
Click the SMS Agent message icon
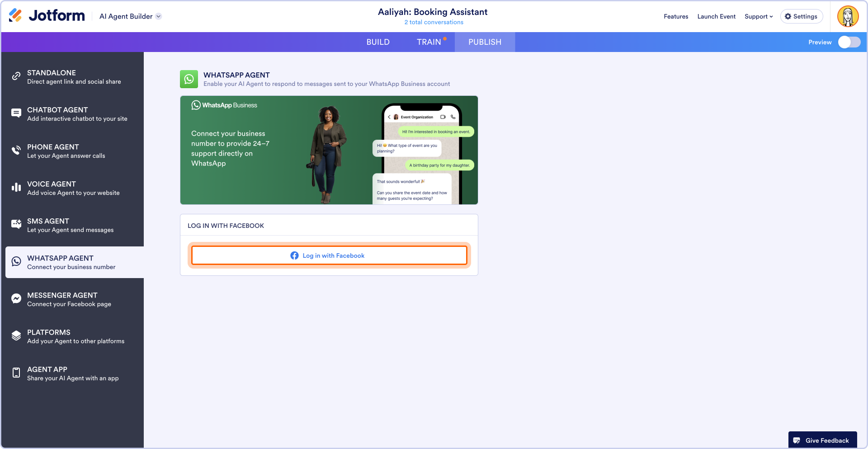click(x=16, y=224)
